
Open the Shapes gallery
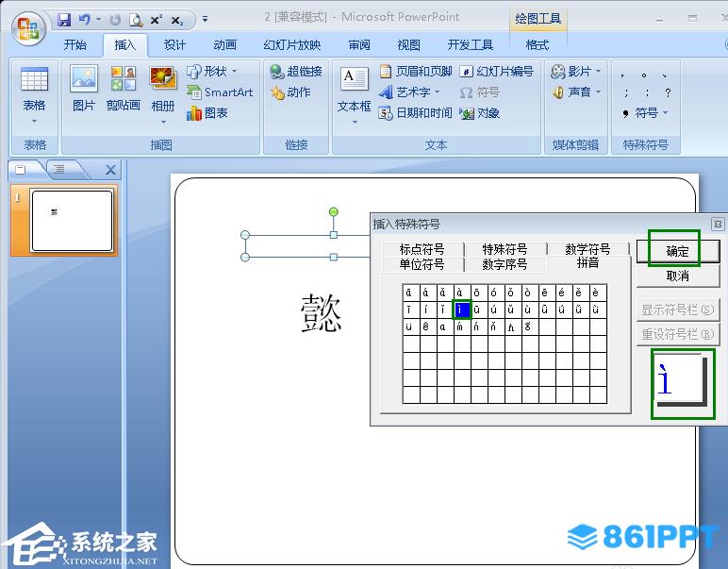point(212,71)
